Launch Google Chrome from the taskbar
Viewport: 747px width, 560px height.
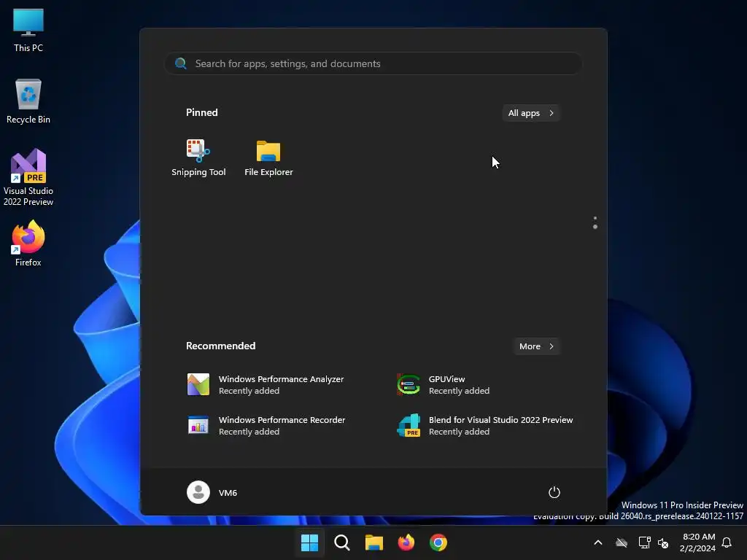pos(438,542)
